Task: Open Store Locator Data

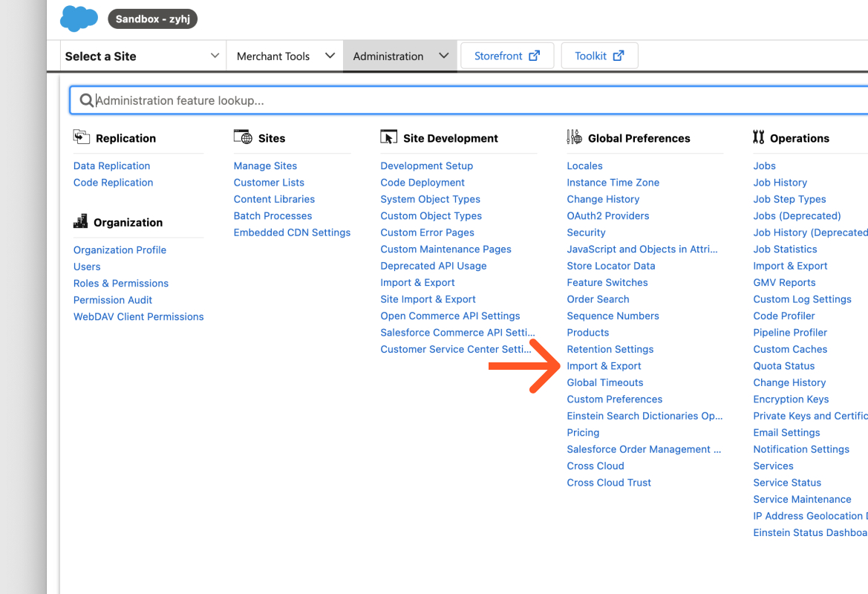Action: 611,265
